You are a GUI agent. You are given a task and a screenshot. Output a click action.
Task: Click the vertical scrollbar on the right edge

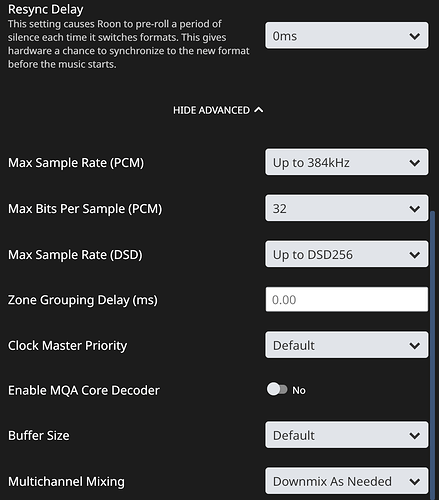click(433, 355)
